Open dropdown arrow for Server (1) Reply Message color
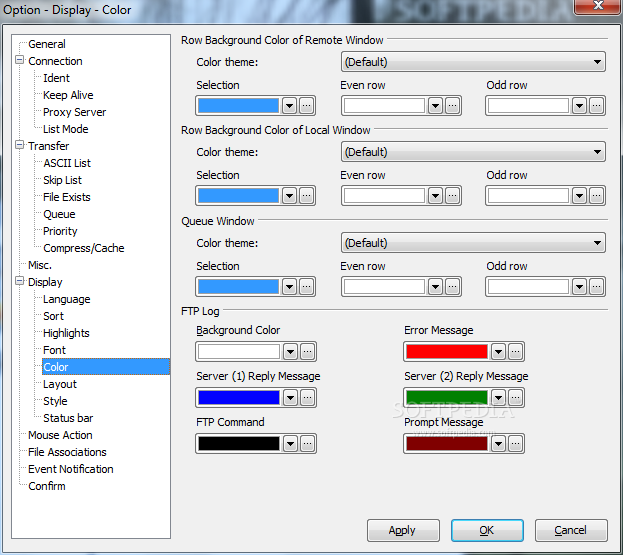This screenshot has width=623, height=555. click(291, 397)
